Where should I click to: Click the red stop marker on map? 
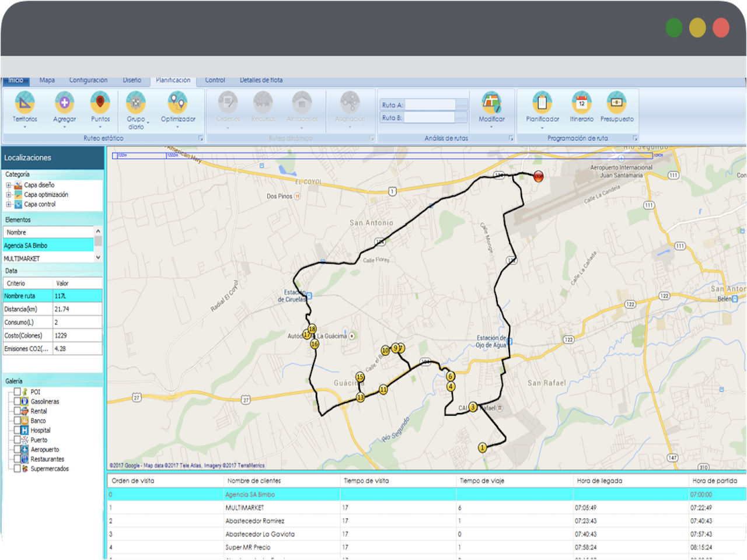[x=538, y=176]
